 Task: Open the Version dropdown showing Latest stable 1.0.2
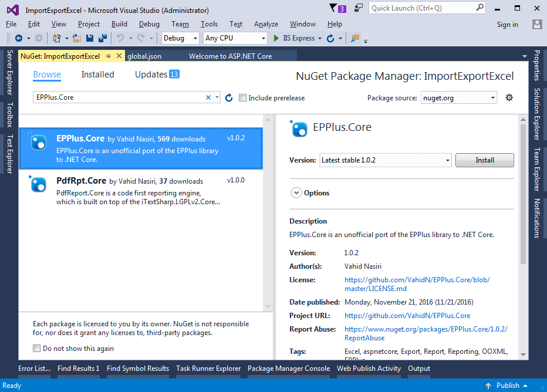pos(386,160)
